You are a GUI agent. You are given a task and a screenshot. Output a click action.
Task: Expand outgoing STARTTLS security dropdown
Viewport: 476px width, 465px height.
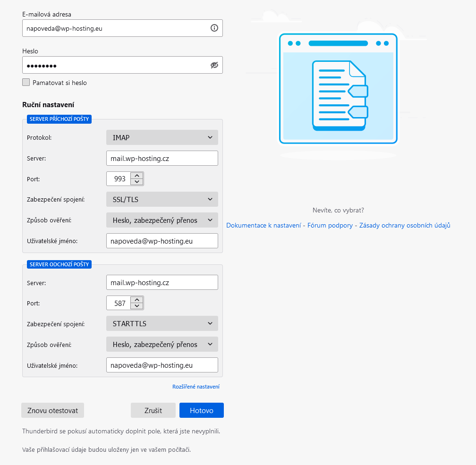(162, 323)
